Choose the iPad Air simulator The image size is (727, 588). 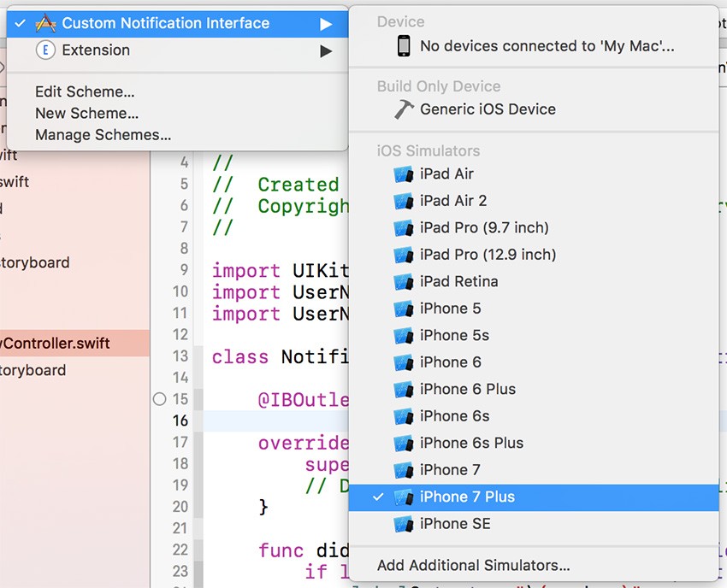point(534,173)
